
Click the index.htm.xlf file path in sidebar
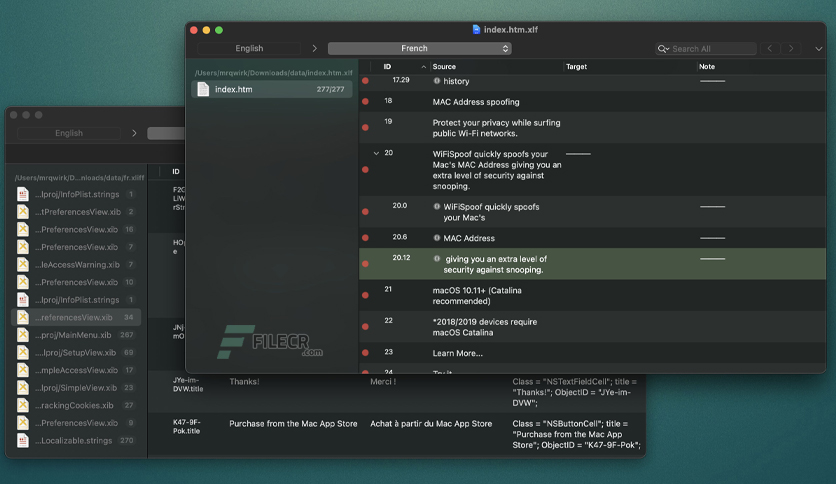pyautogui.click(x=274, y=73)
